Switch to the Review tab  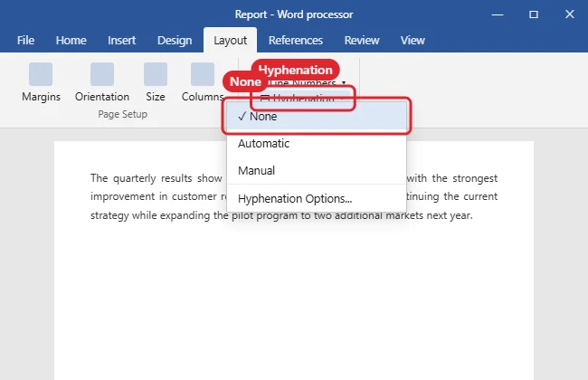(x=362, y=40)
